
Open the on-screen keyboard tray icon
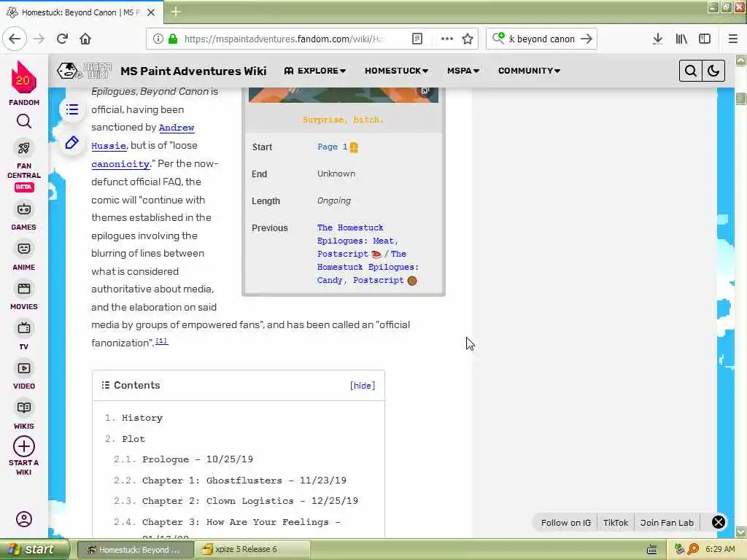coord(652,549)
